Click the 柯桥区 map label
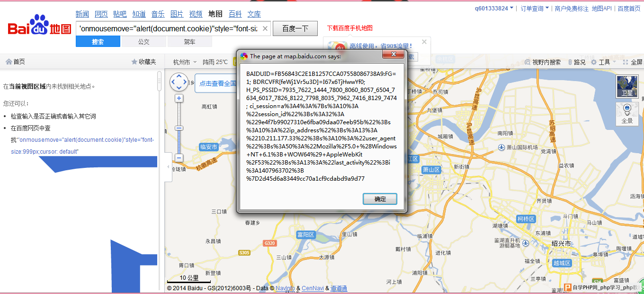 click(x=526, y=219)
